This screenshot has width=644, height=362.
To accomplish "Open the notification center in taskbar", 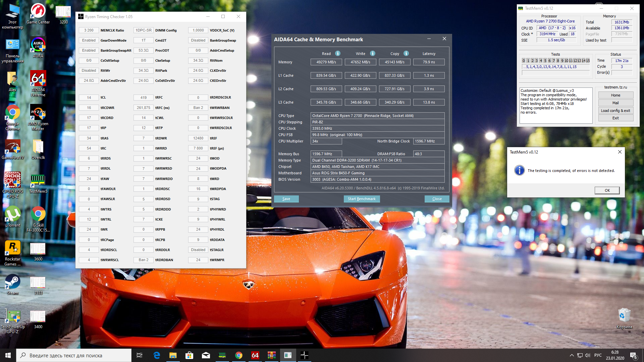I will 633,355.
